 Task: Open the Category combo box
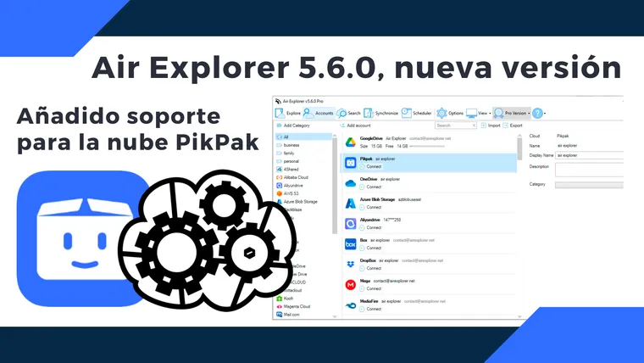click(x=590, y=185)
